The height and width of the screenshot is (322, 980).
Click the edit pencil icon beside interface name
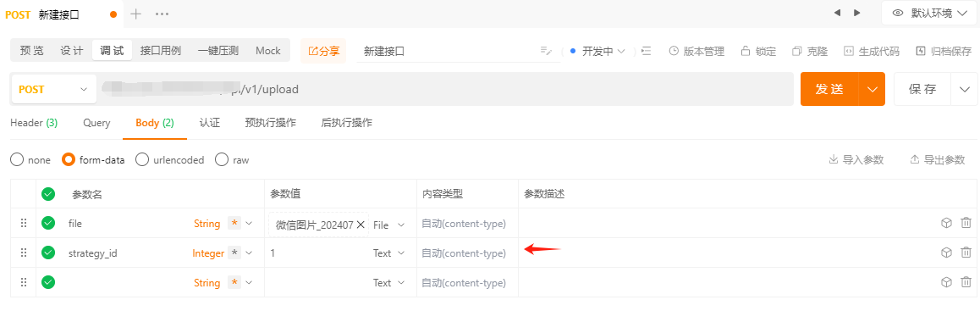[546, 52]
